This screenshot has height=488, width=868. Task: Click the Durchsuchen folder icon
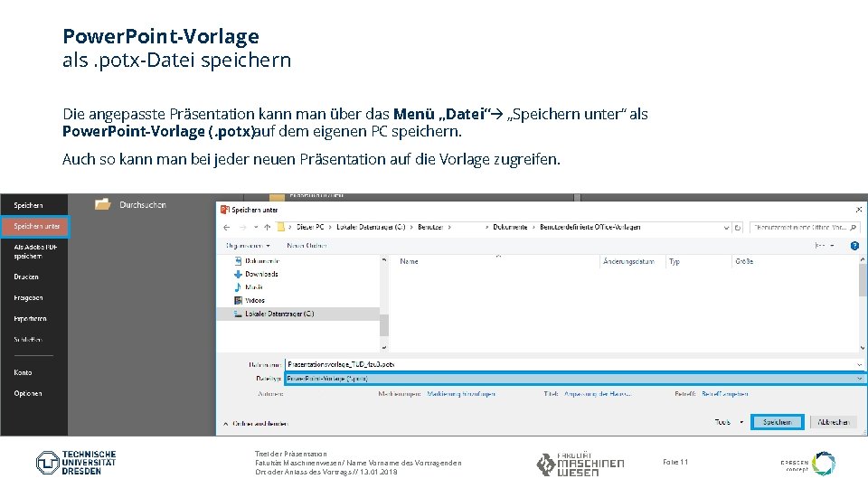(102, 204)
